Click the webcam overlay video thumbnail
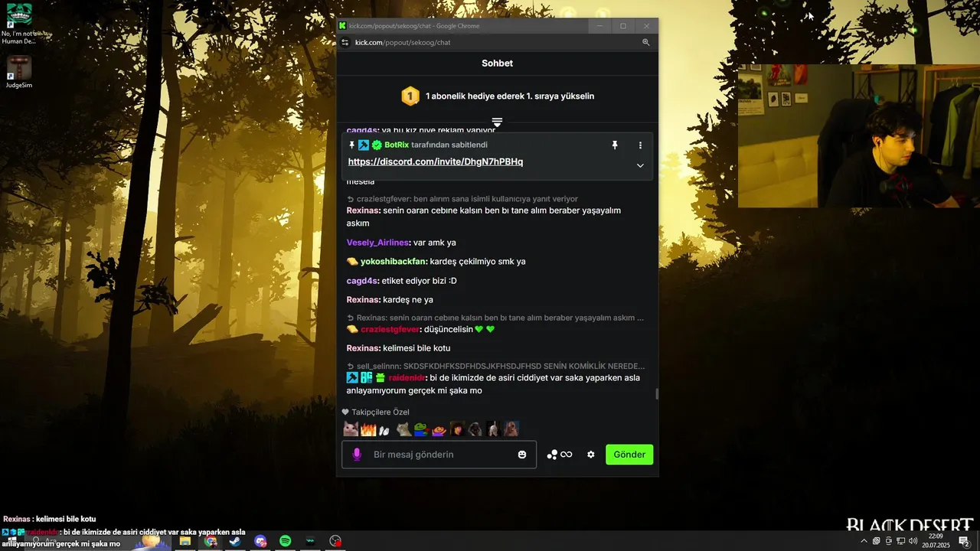980x551 pixels. tap(858, 135)
